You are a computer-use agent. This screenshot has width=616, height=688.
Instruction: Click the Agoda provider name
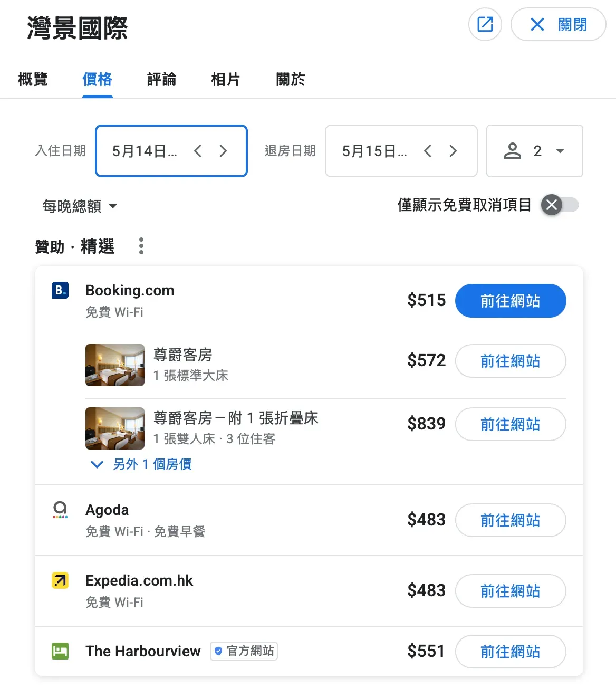(107, 510)
